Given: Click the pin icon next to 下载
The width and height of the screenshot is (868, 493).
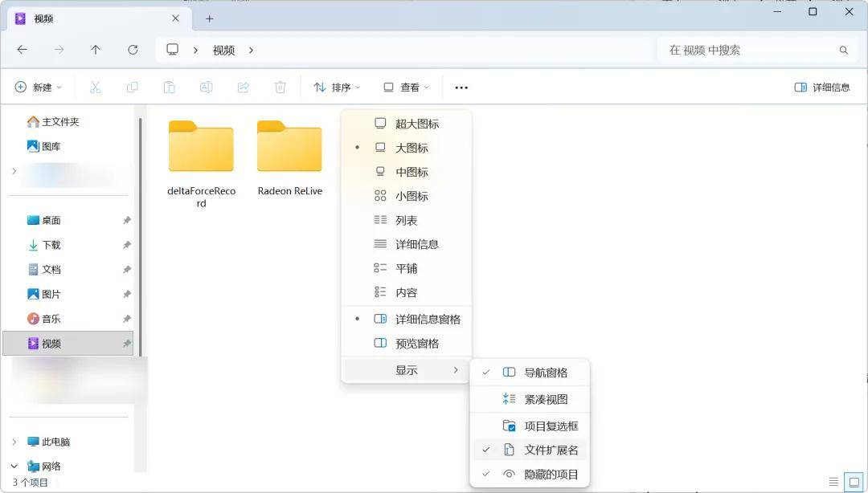Looking at the screenshot, I should (x=127, y=245).
